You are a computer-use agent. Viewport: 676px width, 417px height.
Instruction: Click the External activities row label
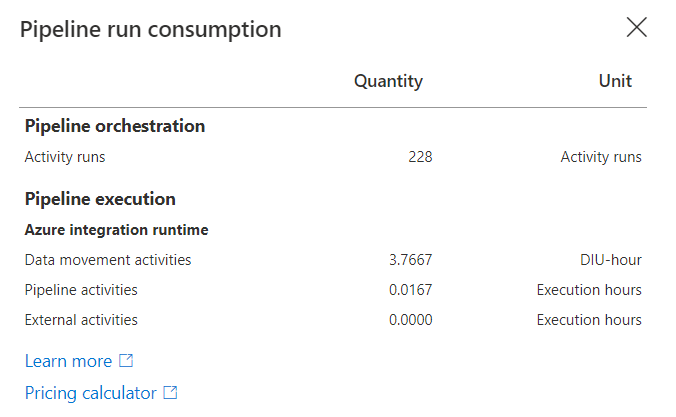pos(81,320)
